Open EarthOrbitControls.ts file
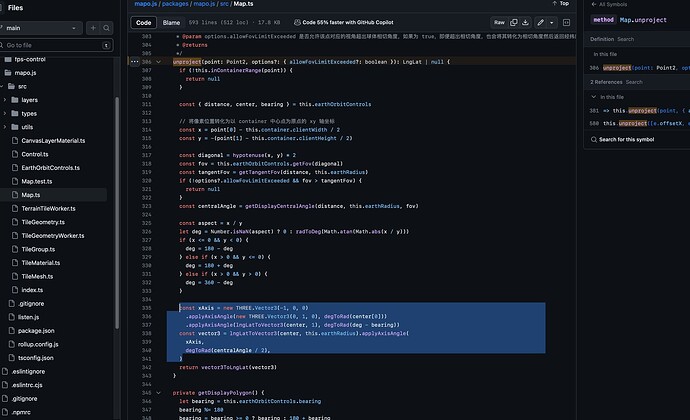The height and width of the screenshot is (420, 690). pyautogui.click(x=51, y=168)
